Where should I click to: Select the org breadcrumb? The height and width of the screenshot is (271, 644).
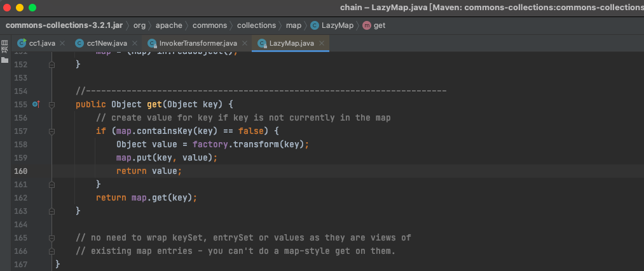pyautogui.click(x=140, y=25)
